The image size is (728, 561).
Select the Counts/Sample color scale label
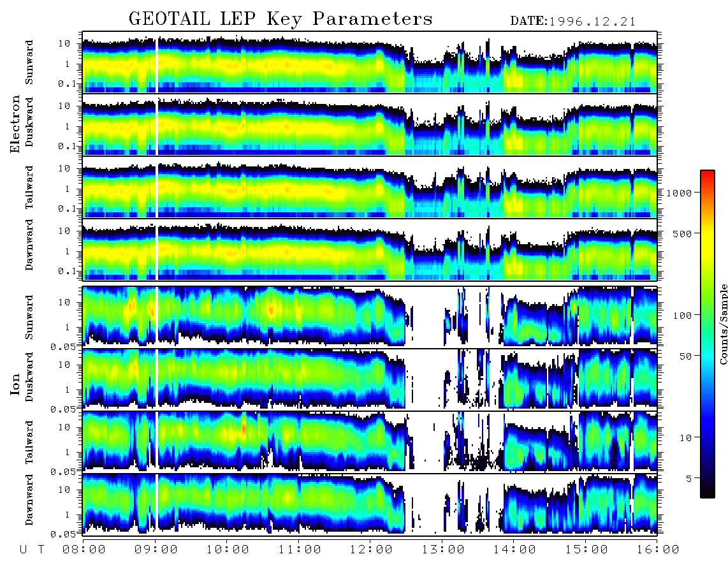(723, 324)
